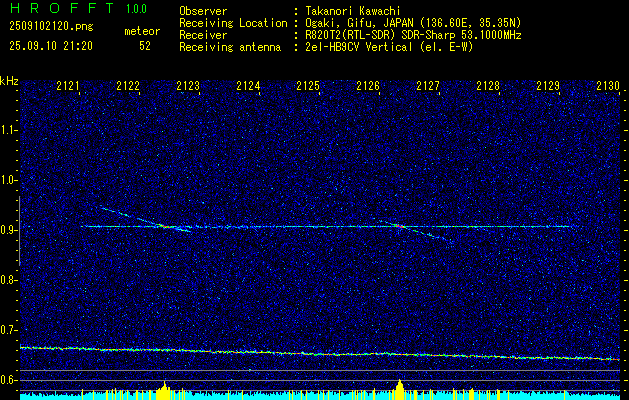Click the tall yellow power spike near 2122:40
Image resolution: width=629 pixels, height=400 pixels.
coord(164,390)
